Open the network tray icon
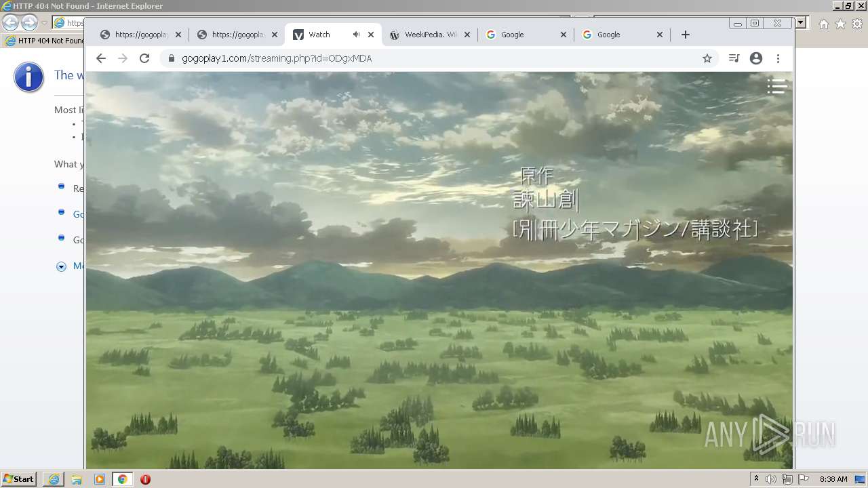The height and width of the screenshot is (488, 868). (x=787, y=479)
